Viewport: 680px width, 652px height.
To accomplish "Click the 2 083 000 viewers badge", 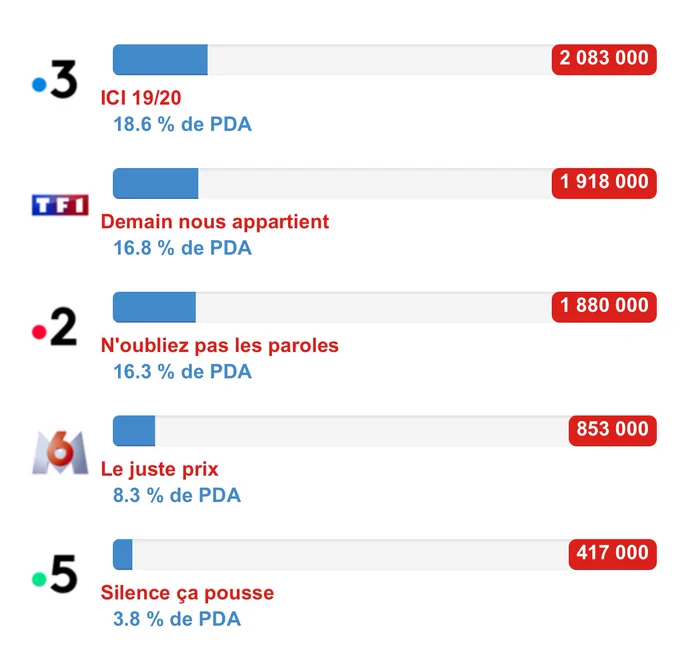I will pos(604,59).
